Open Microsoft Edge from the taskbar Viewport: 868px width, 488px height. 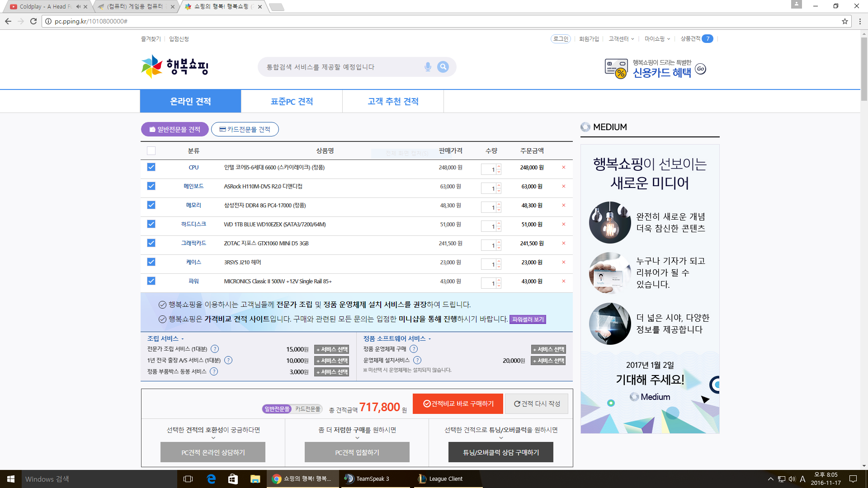[x=211, y=479]
